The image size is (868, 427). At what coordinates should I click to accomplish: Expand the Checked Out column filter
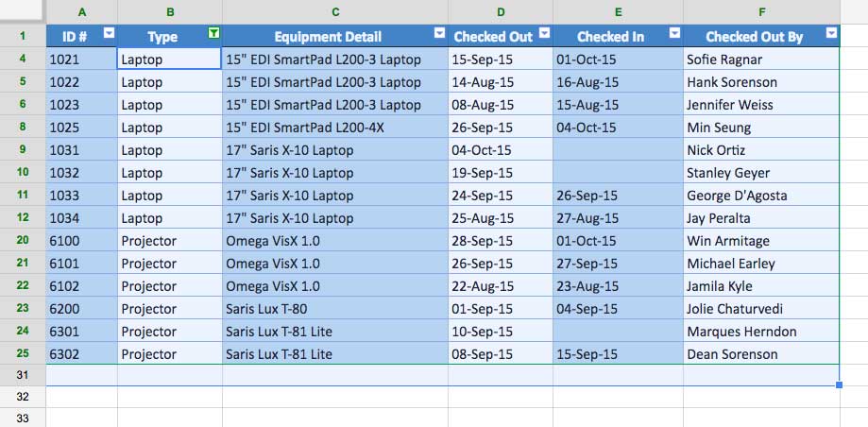coord(543,33)
